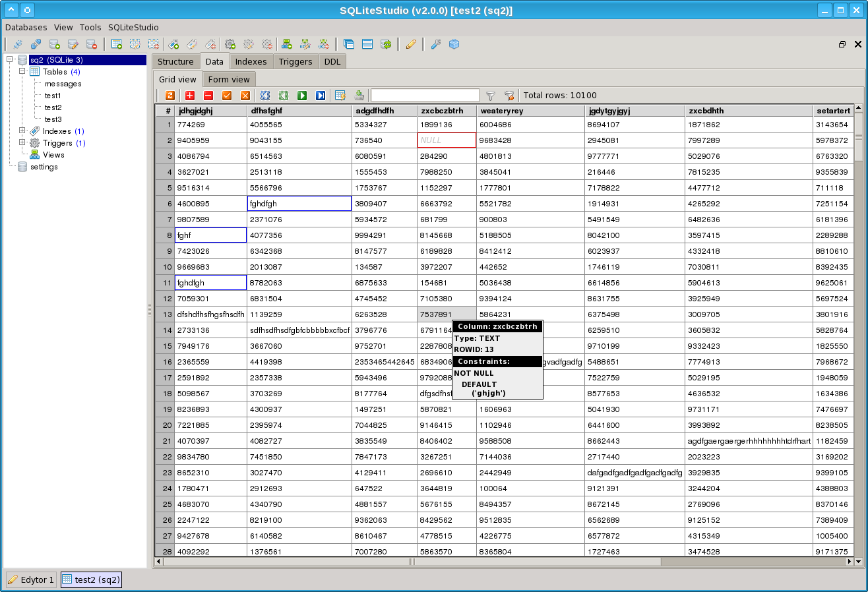Screen dimensions: 868x592
Task: Switch to the Indexes tab
Action: [x=251, y=61]
